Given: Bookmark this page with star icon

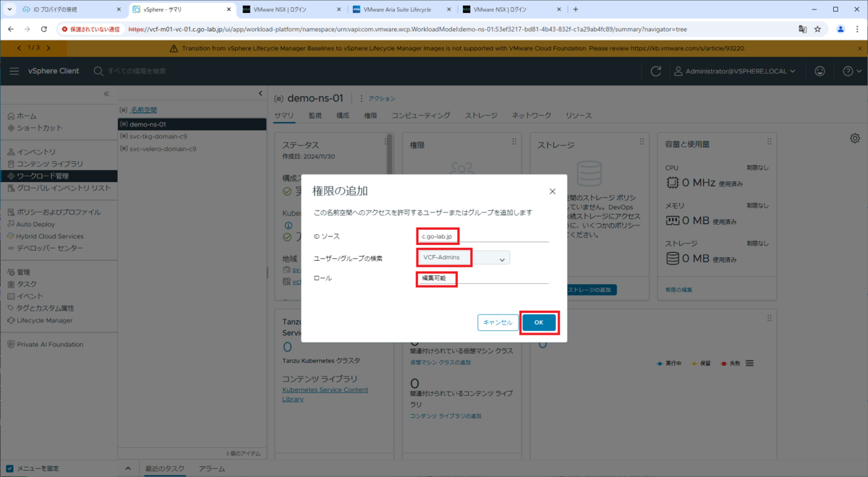Looking at the screenshot, I should click(818, 29).
